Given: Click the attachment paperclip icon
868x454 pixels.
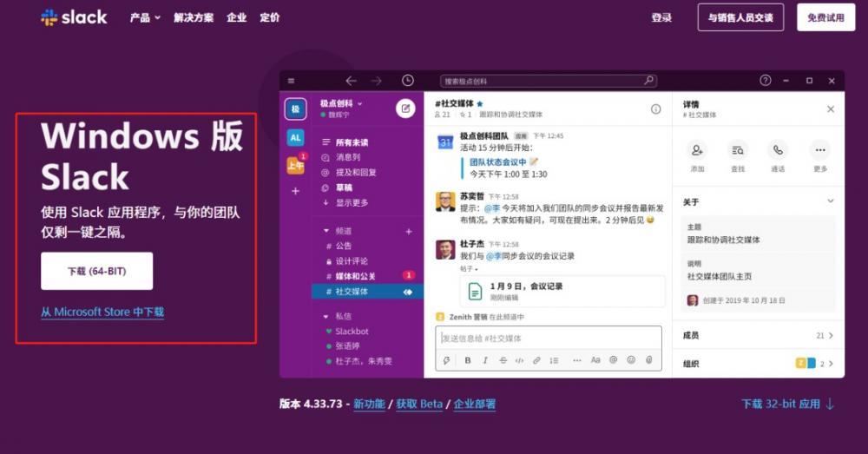Looking at the screenshot, I should (x=648, y=360).
